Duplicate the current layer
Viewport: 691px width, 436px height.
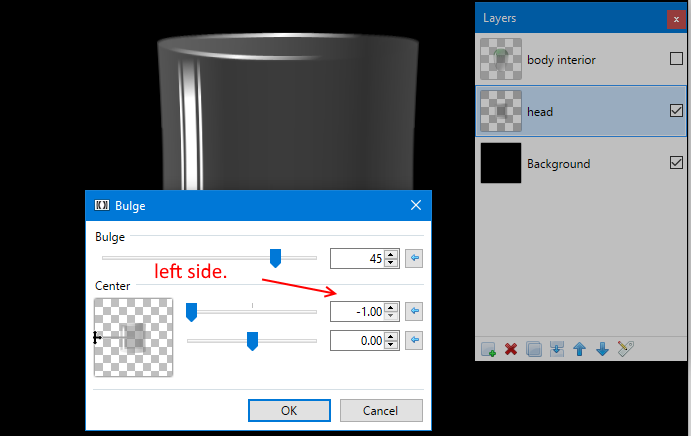(x=534, y=349)
